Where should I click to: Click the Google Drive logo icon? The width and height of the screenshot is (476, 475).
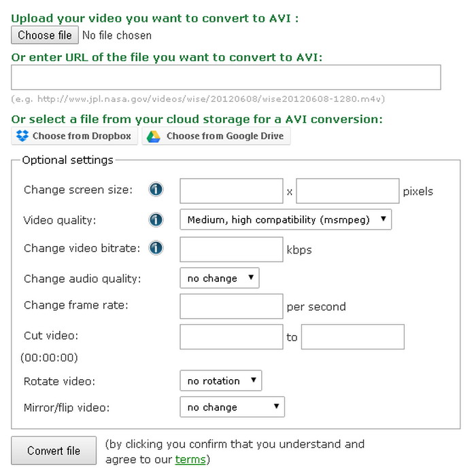click(x=153, y=136)
